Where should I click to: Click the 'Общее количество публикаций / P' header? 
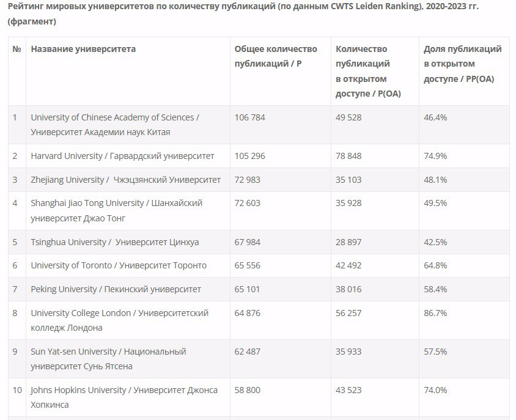276,56
